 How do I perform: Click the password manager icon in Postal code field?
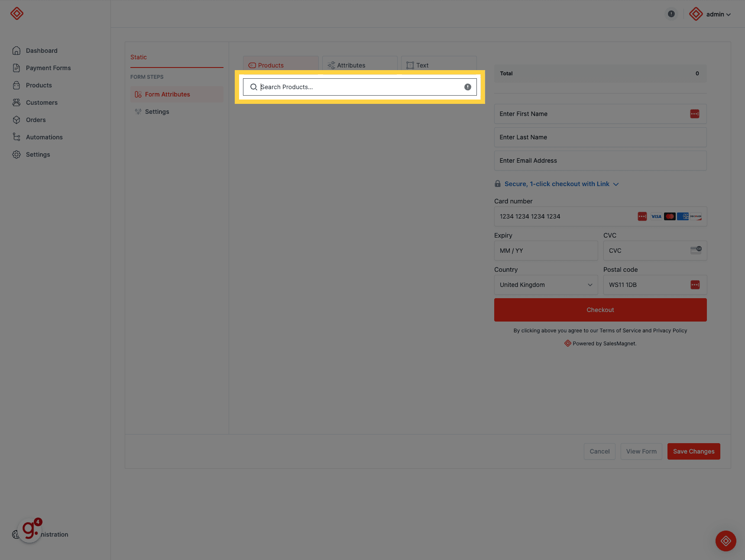[x=695, y=285]
